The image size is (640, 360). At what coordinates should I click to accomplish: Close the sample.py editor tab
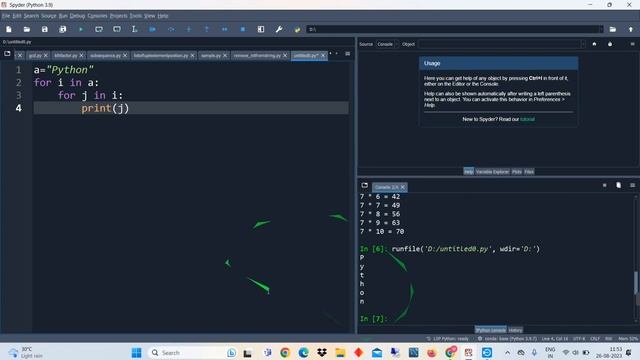(225, 56)
